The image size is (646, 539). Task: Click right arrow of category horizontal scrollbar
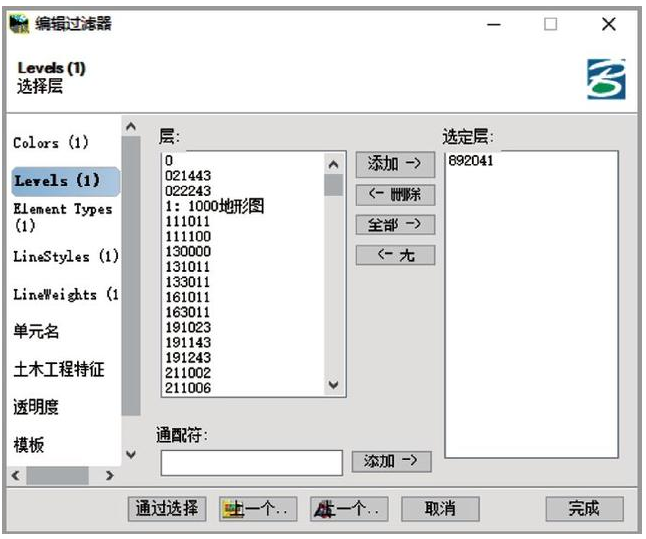coord(109,476)
